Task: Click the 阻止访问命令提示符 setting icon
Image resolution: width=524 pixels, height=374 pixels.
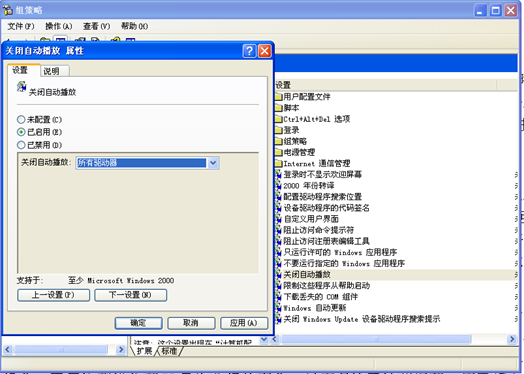Action: tap(279, 230)
